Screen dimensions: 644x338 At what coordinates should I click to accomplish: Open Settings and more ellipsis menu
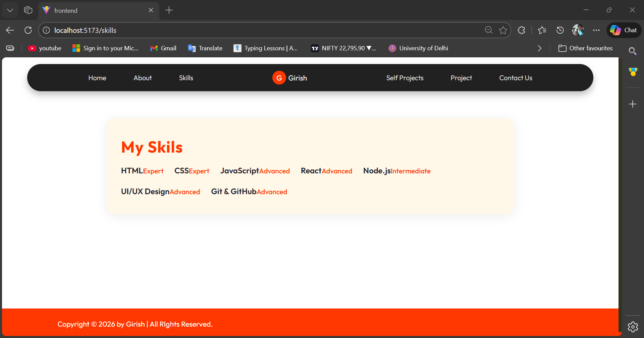click(596, 30)
